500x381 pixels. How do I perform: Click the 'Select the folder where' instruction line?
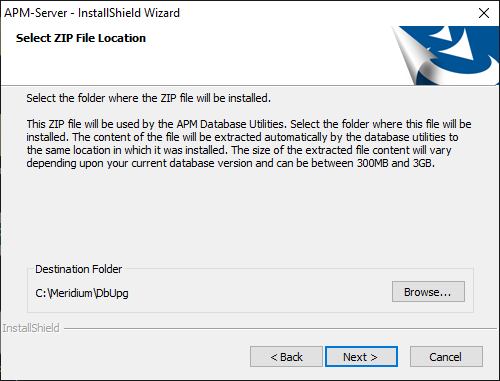click(x=148, y=98)
